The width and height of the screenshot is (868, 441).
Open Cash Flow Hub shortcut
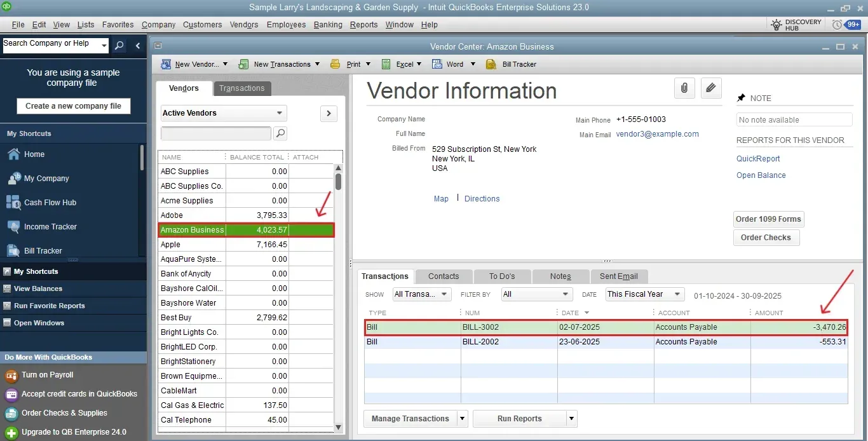point(50,203)
